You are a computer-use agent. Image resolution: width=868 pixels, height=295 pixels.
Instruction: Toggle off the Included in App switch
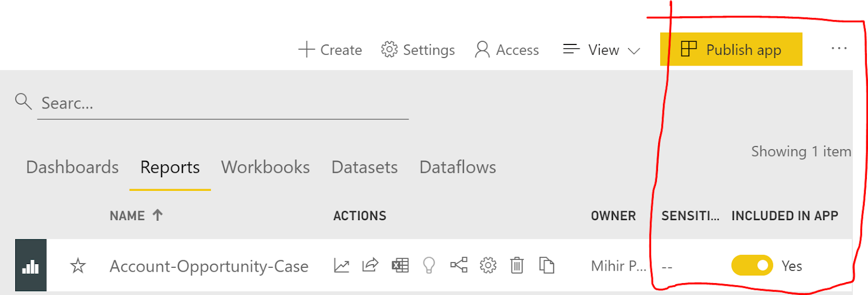tap(752, 266)
